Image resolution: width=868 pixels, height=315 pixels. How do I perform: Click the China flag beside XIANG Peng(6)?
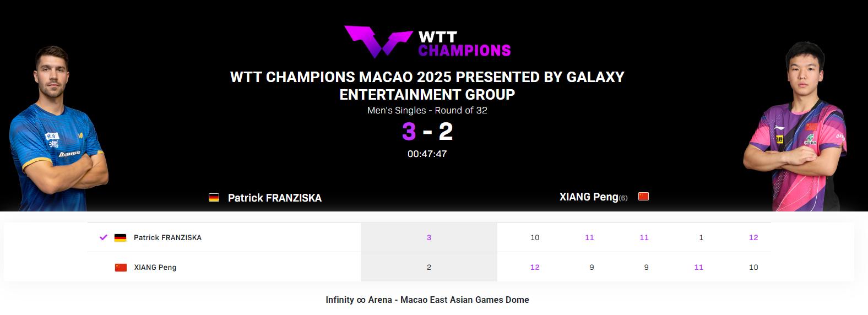click(x=643, y=197)
